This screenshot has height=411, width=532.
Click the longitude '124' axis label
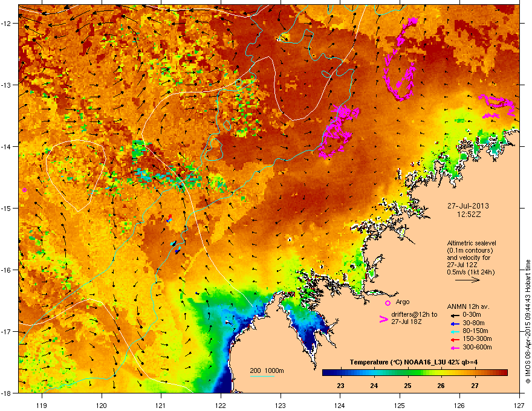pos(340,405)
